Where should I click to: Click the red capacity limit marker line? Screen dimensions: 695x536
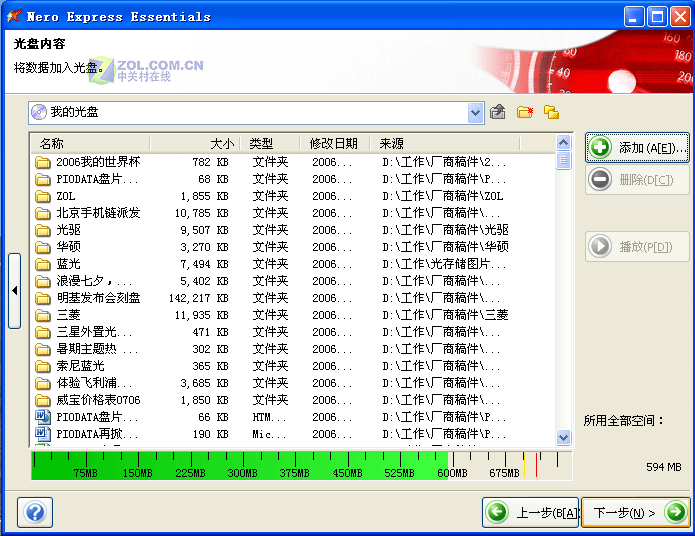pos(536,465)
